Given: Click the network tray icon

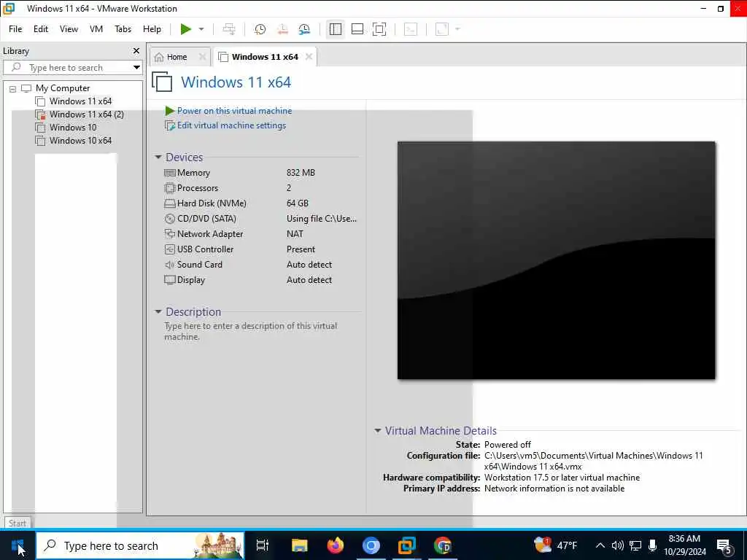Looking at the screenshot, I should [635, 545].
